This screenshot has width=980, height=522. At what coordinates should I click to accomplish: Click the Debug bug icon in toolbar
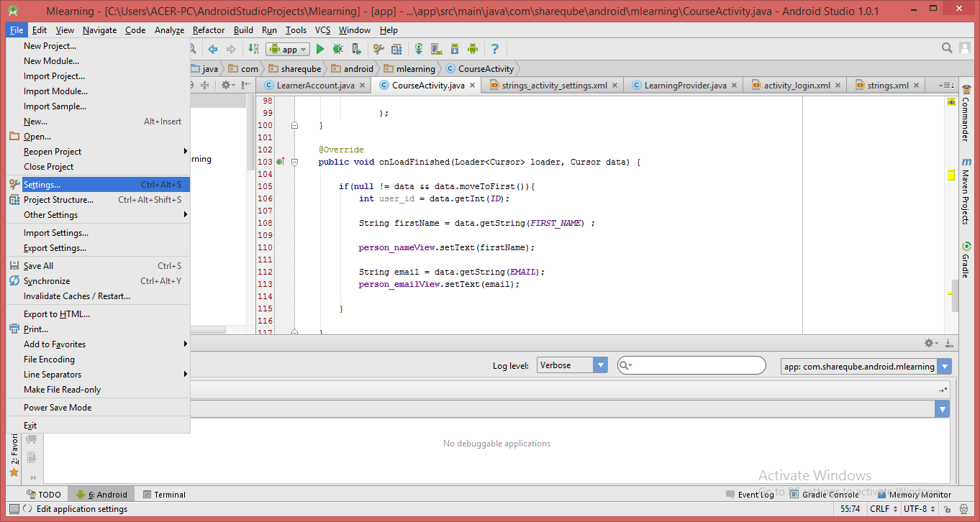[x=337, y=50]
